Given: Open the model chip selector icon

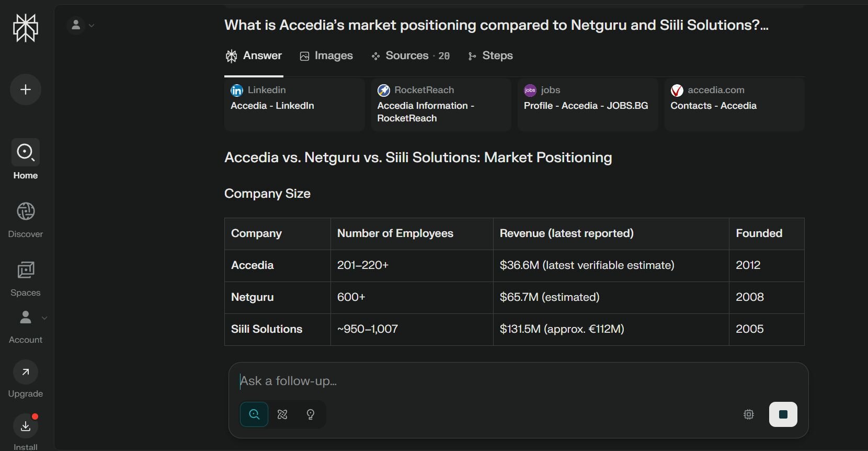Looking at the screenshot, I should [749, 414].
